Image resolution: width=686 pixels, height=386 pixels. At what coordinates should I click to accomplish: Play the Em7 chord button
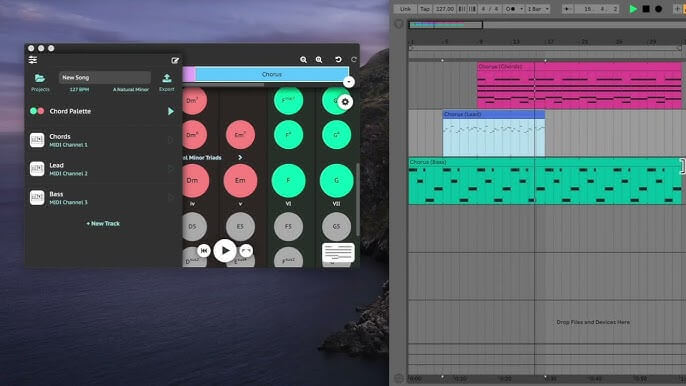(x=240, y=135)
